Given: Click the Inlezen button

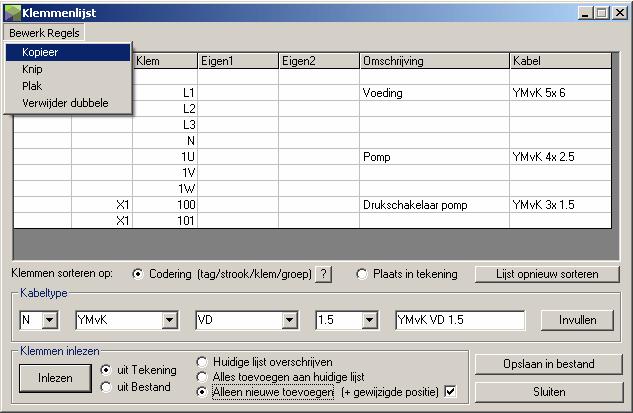Looking at the screenshot, I should click(55, 378).
